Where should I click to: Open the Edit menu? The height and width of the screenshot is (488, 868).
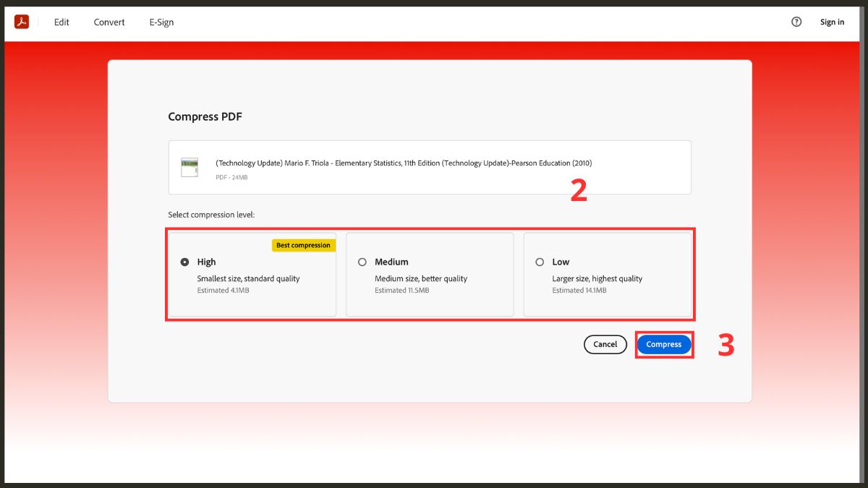[x=61, y=22]
